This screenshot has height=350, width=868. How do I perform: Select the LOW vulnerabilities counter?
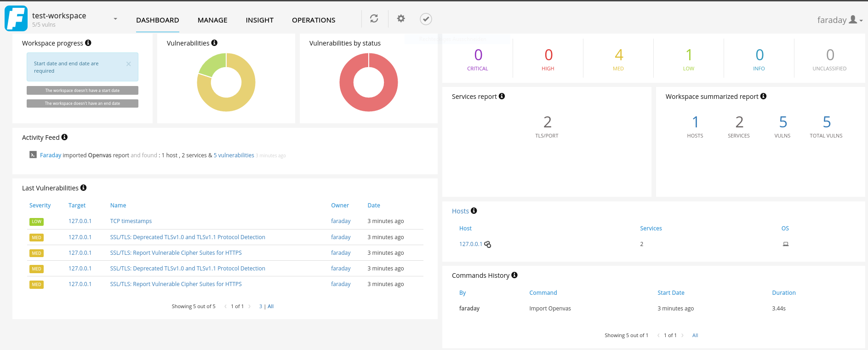(689, 60)
